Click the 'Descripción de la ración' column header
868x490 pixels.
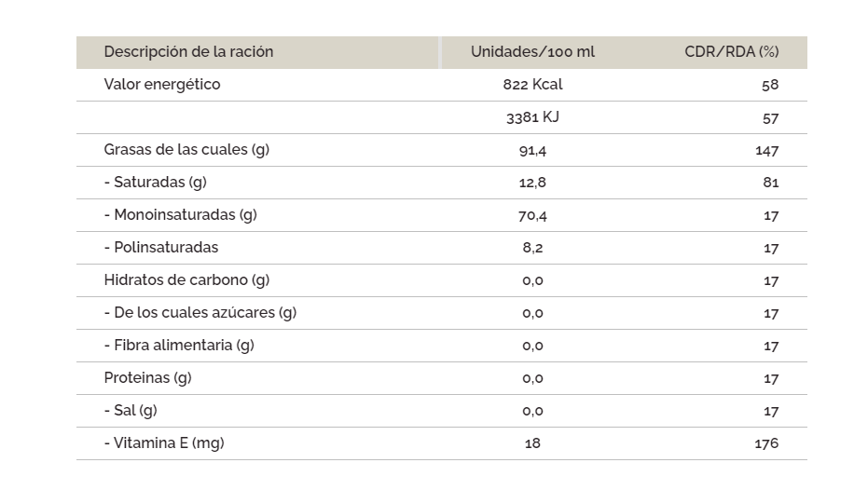click(x=188, y=52)
